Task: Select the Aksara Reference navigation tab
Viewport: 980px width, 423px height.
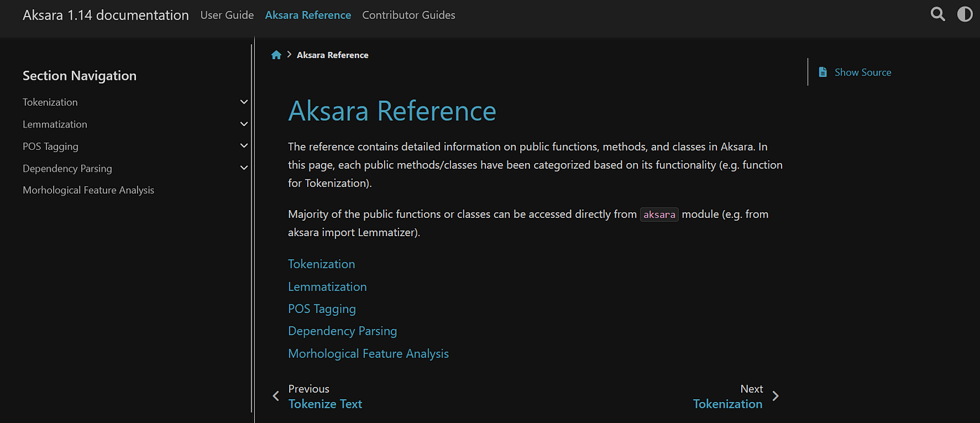Action: [308, 15]
